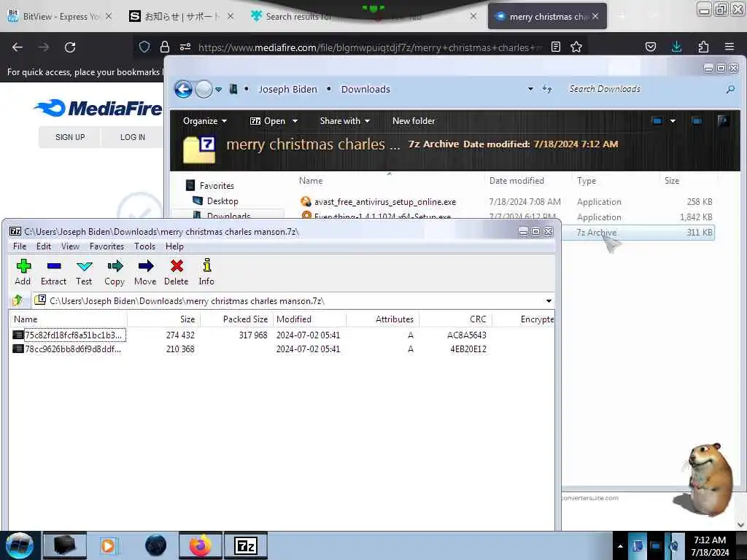Open the 7-Zip Favorites menu
Image resolution: width=747 pixels, height=560 pixels.
[107, 246]
